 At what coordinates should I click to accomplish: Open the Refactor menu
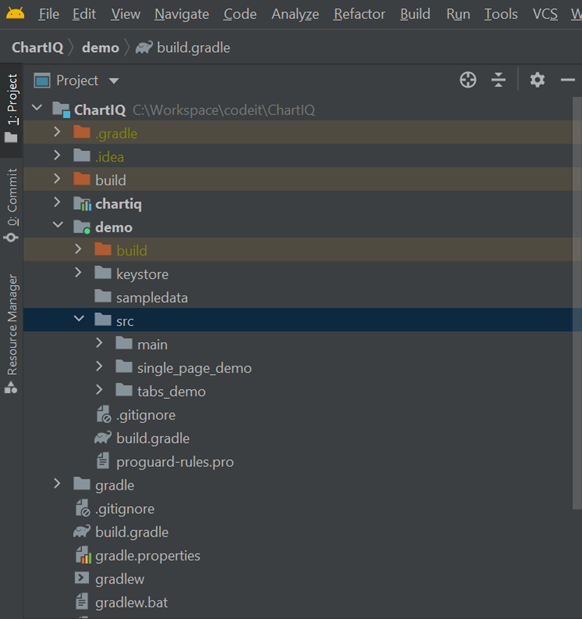tap(359, 14)
